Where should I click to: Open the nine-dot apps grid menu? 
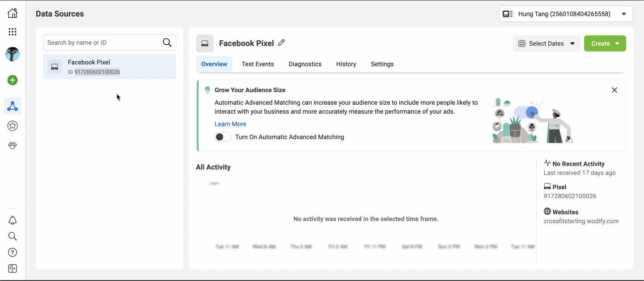[13, 32]
